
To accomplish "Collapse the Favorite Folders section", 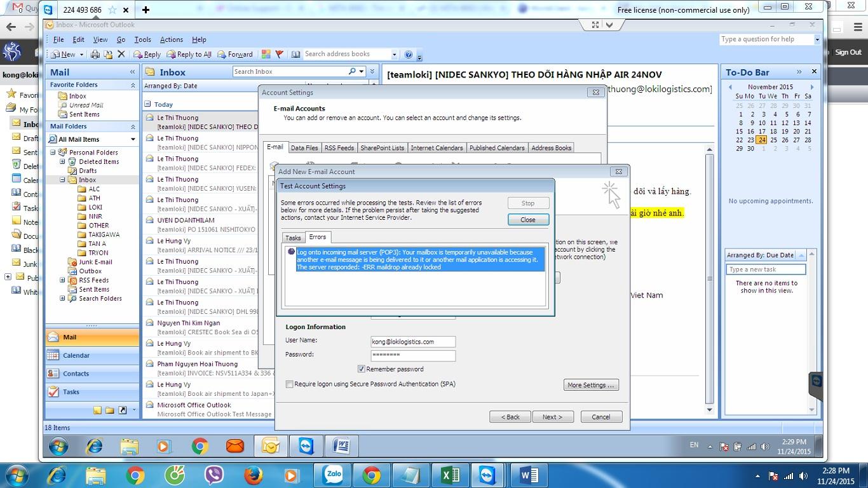I will [x=133, y=85].
